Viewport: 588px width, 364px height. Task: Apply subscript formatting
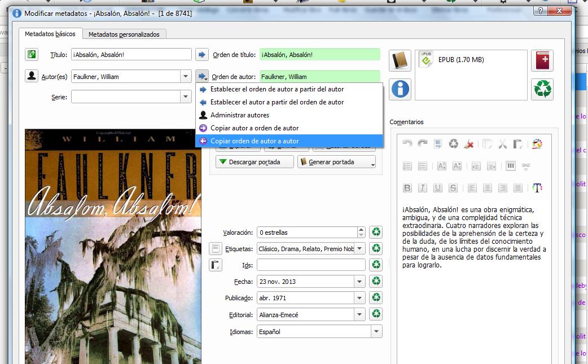pos(457,166)
